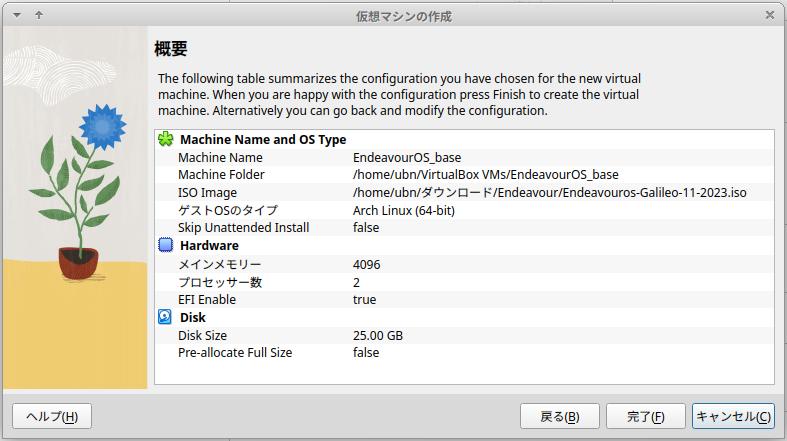Click the title bar up-arrow icon
The height and width of the screenshot is (441, 787).
[38, 15]
